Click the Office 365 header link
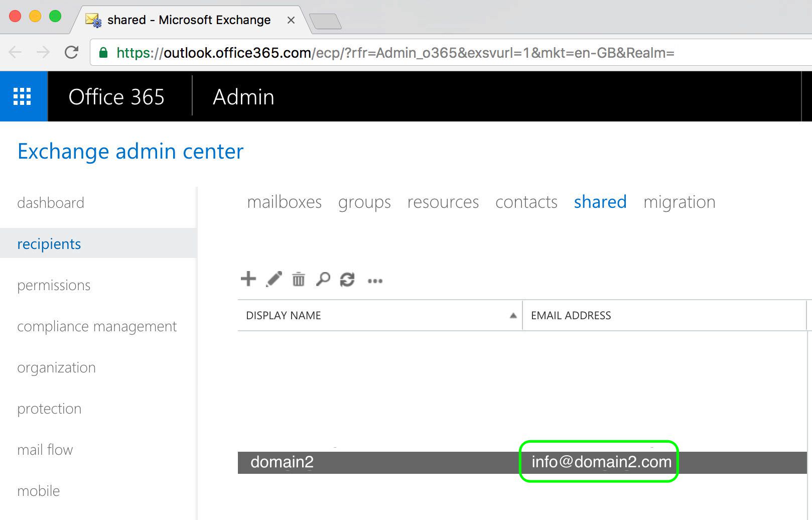Viewport: 812px width, 520px height. click(116, 97)
